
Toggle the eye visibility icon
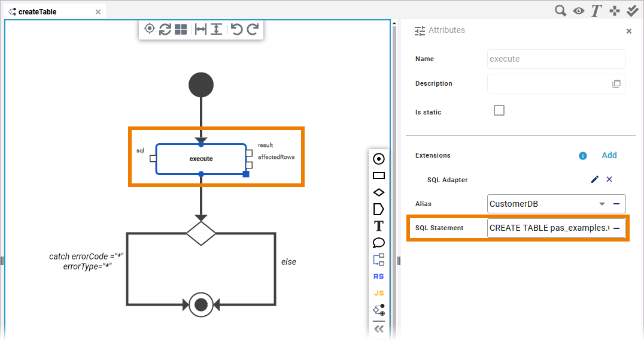click(578, 11)
